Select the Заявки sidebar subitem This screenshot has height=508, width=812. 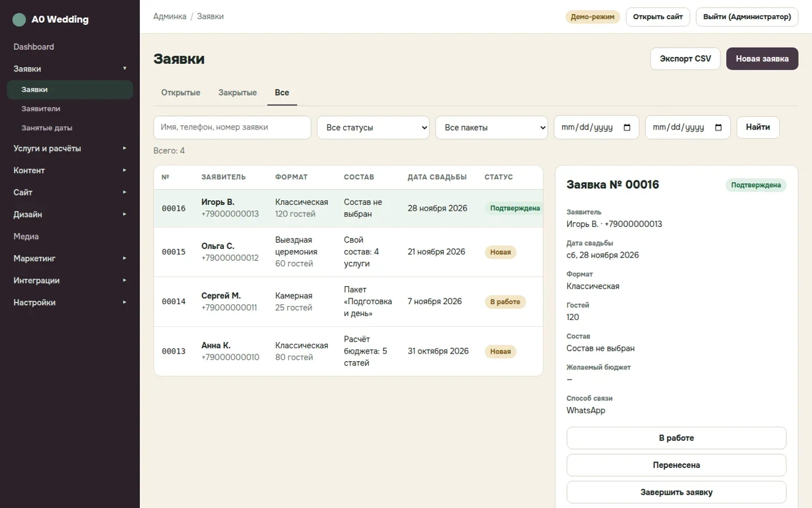coord(70,89)
